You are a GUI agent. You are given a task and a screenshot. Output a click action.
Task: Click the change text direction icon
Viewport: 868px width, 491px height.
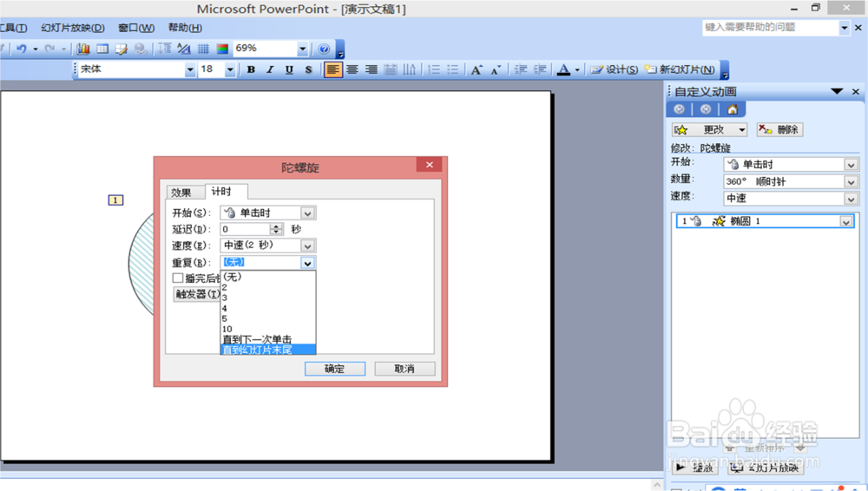pyautogui.click(x=410, y=69)
